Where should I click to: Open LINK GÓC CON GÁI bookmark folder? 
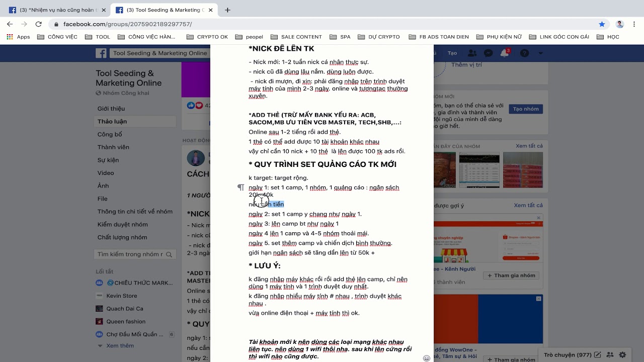click(x=558, y=37)
